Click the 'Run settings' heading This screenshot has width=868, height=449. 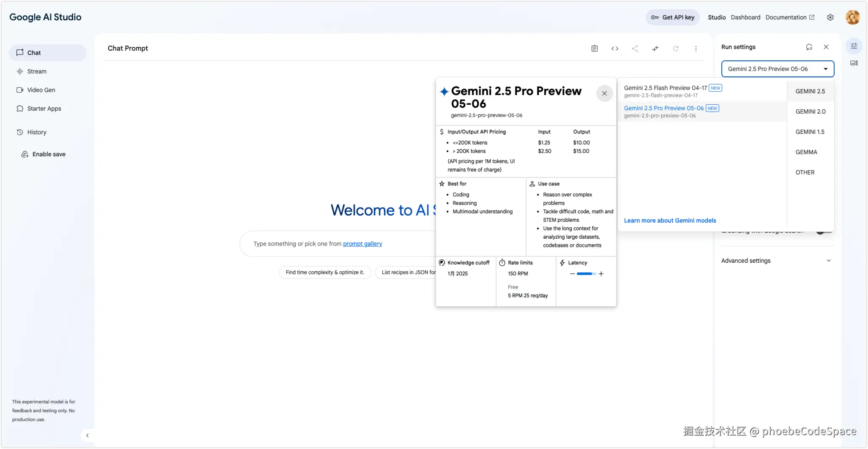click(x=738, y=47)
